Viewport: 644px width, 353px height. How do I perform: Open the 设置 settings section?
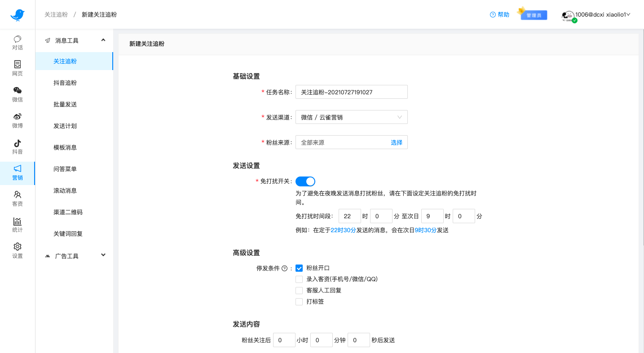(x=17, y=251)
